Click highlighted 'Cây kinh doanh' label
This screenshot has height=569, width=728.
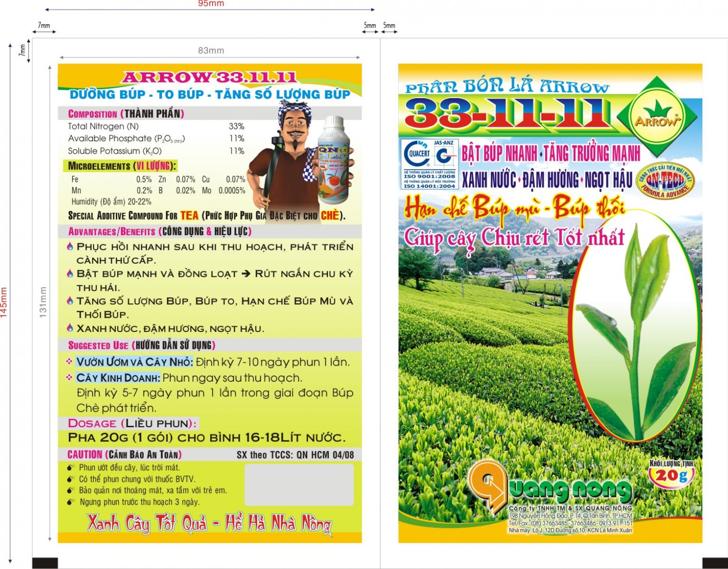click(118, 378)
